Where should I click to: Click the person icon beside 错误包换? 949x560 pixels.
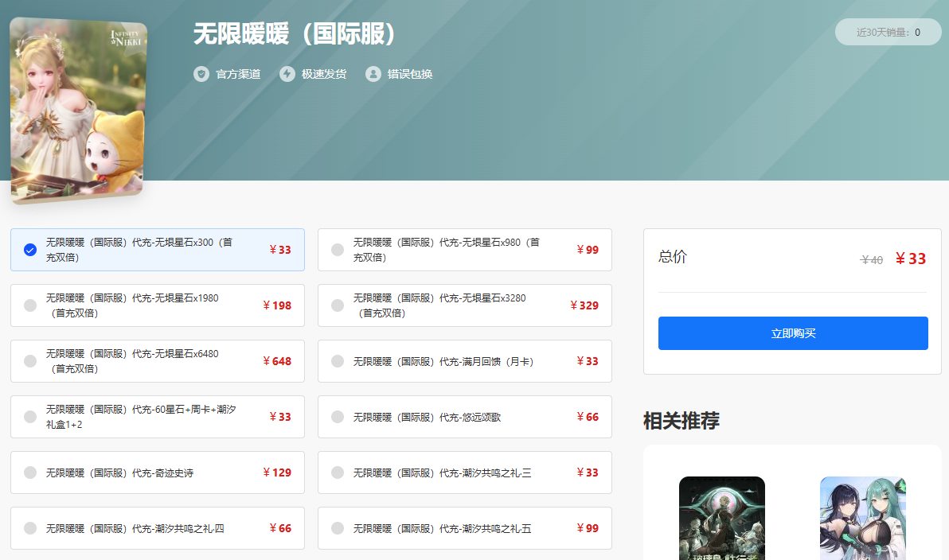pyautogui.click(x=373, y=75)
